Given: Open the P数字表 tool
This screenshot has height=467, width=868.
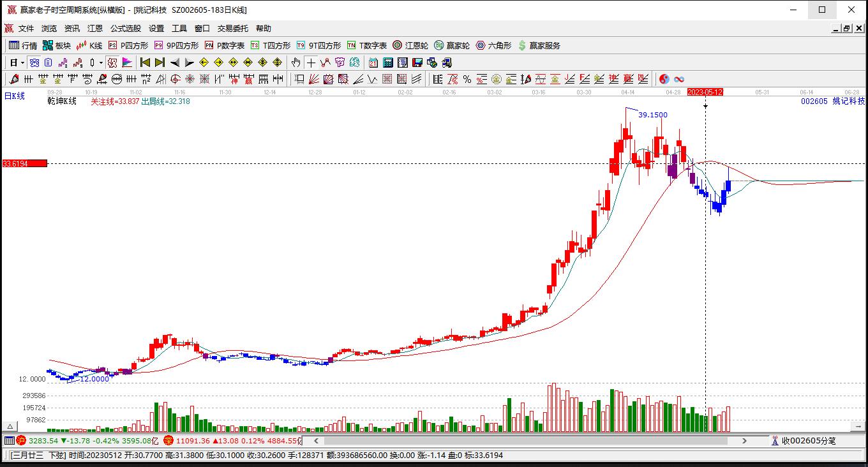Looking at the screenshot, I should (225, 45).
